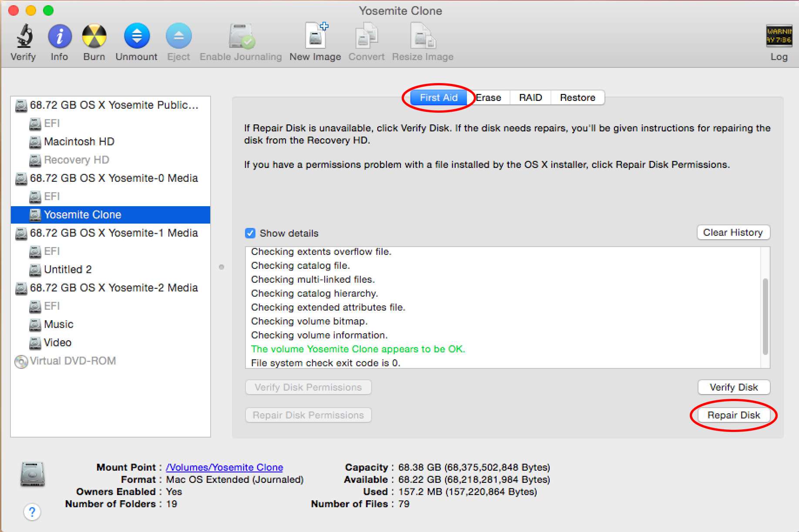This screenshot has height=532, width=799.
Task: Select the Music volume
Action: tap(111, 325)
